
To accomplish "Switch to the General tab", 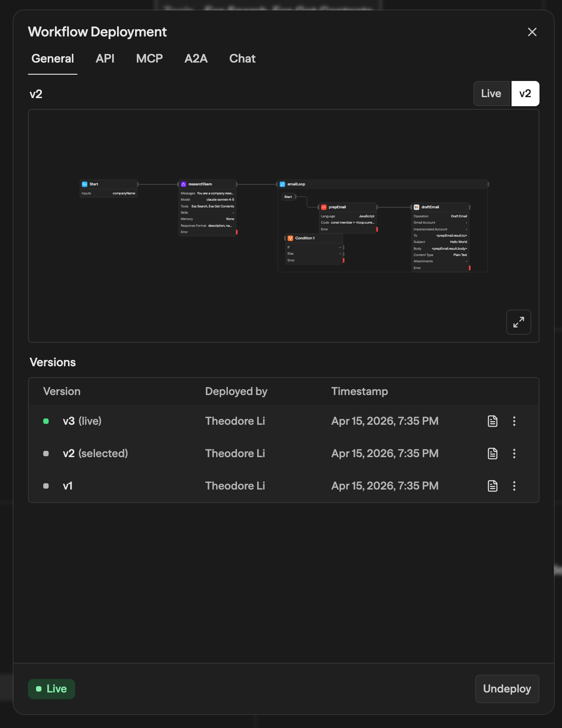I will [x=53, y=59].
